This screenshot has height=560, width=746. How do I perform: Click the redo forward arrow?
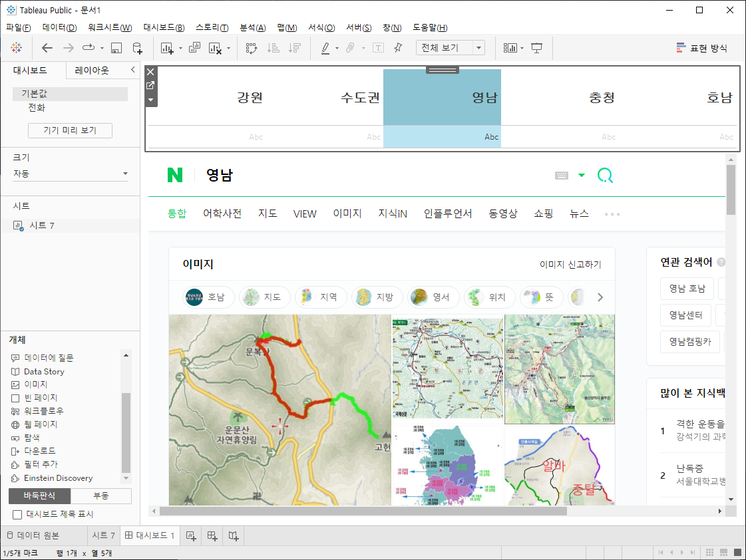click(69, 47)
